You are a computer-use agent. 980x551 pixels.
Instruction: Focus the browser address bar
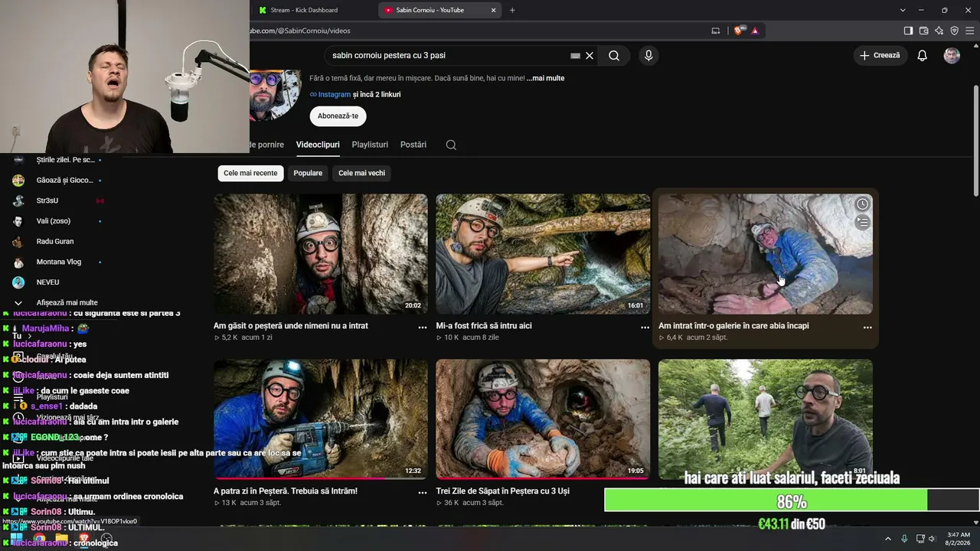click(475, 31)
